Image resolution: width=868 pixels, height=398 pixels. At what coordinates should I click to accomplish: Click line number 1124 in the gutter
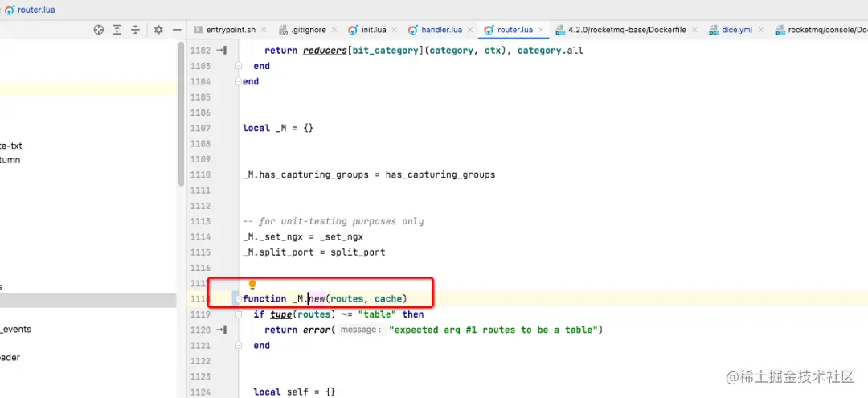200,392
